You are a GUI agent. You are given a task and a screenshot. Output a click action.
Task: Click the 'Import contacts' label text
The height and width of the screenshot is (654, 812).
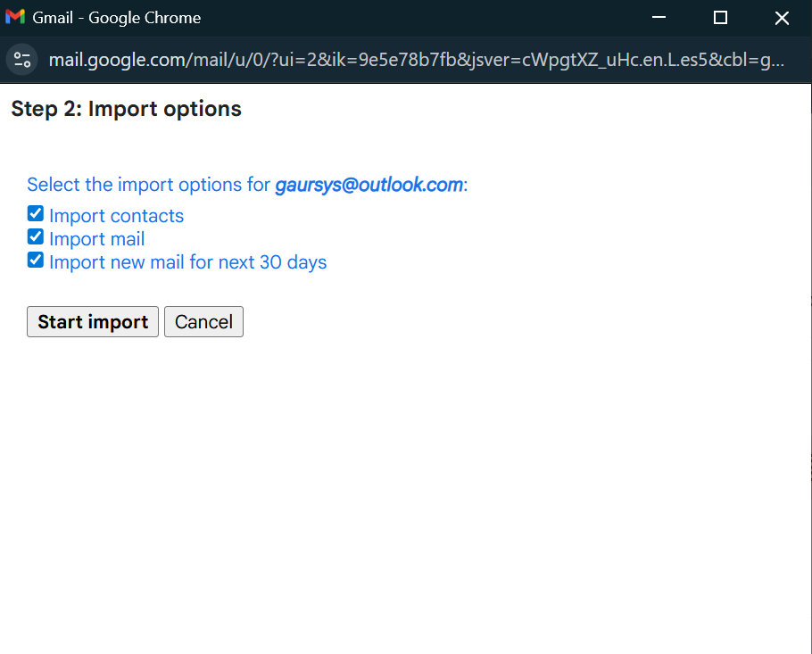117,216
